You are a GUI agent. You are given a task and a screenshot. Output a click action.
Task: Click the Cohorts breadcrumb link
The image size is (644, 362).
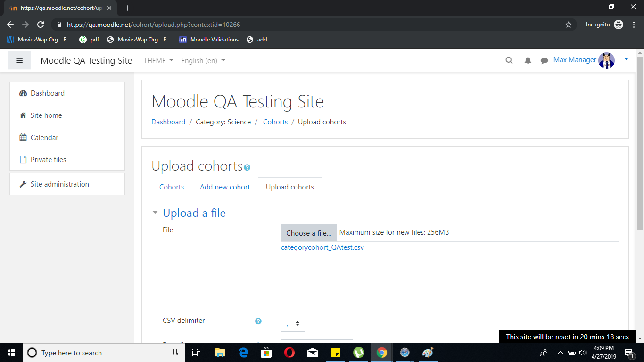coord(275,122)
